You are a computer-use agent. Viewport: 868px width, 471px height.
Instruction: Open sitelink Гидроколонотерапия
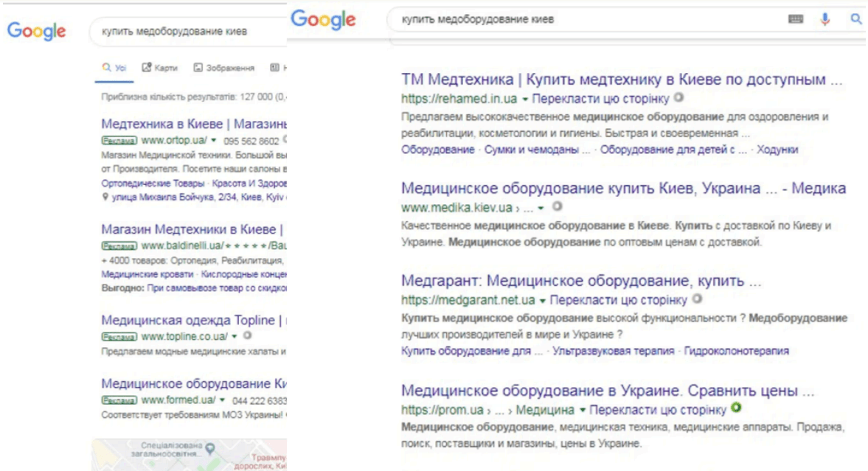coord(736,351)
